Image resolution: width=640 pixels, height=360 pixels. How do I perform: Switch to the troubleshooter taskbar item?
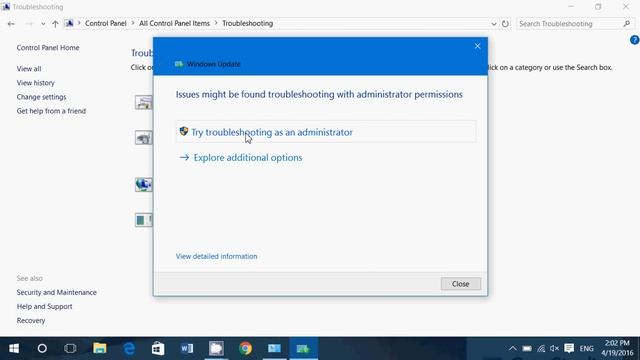(x=303, y=349)
